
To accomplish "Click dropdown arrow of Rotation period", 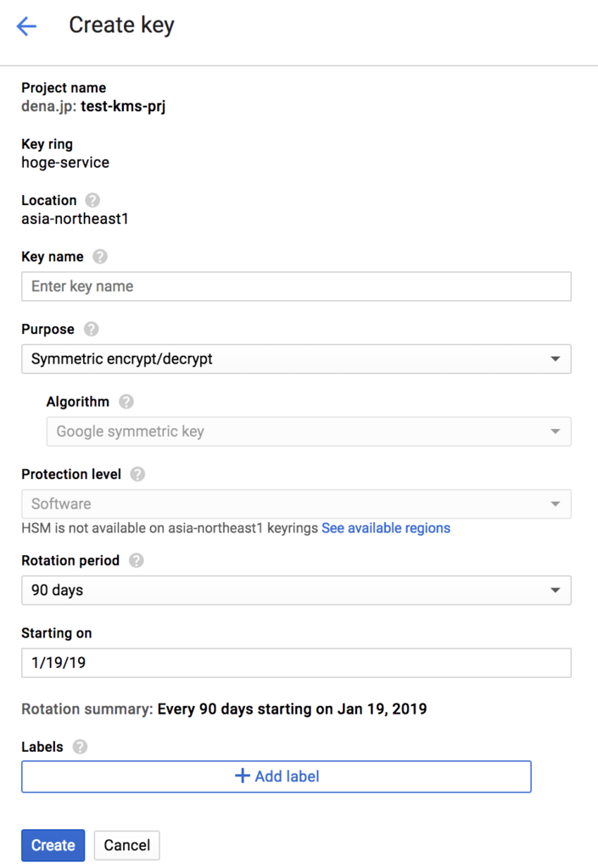I will tap(556, 590).
